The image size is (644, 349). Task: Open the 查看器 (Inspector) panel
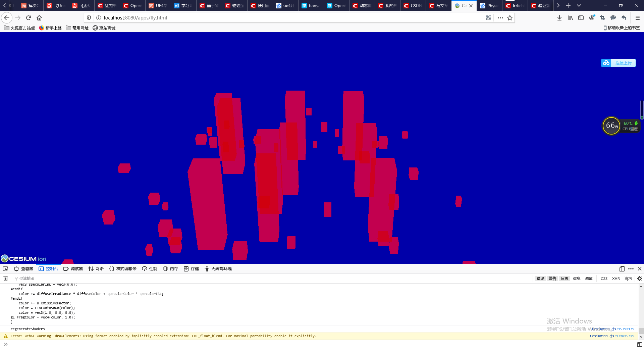click(x=23, y=268)
